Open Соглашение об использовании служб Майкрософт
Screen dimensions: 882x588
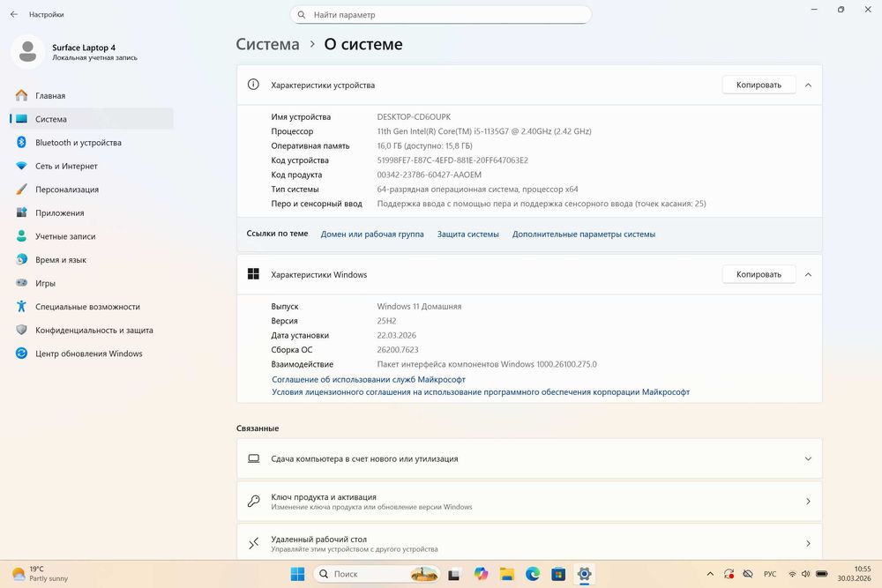coord(369,379)
